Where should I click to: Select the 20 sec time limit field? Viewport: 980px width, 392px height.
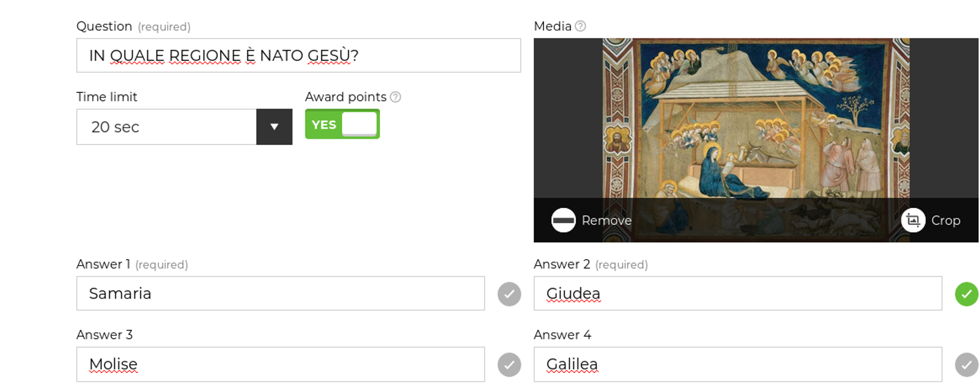pyautogui.click(x=167, y=127)
